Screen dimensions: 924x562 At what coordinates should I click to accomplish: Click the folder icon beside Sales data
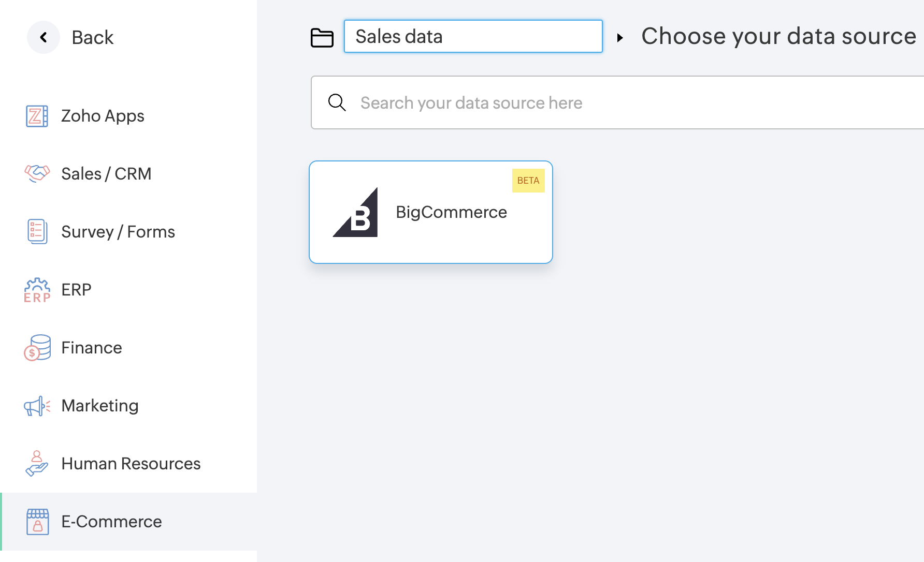pyautogui.click(x=322, y=37)
